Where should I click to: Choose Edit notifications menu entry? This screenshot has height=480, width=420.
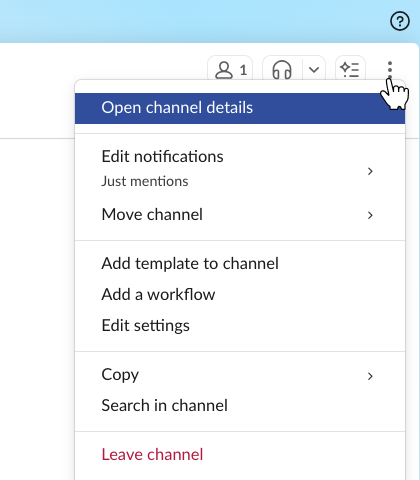tap(240, 169)
